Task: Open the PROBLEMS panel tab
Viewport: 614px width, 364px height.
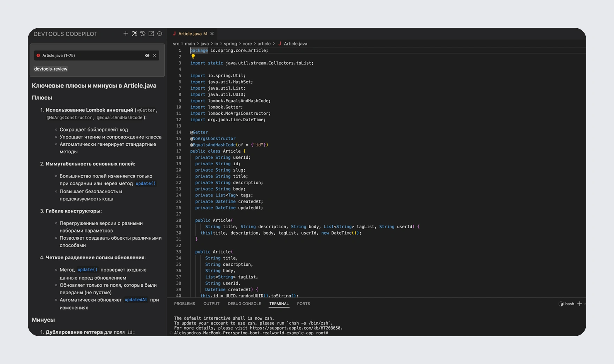Action: 185,304
